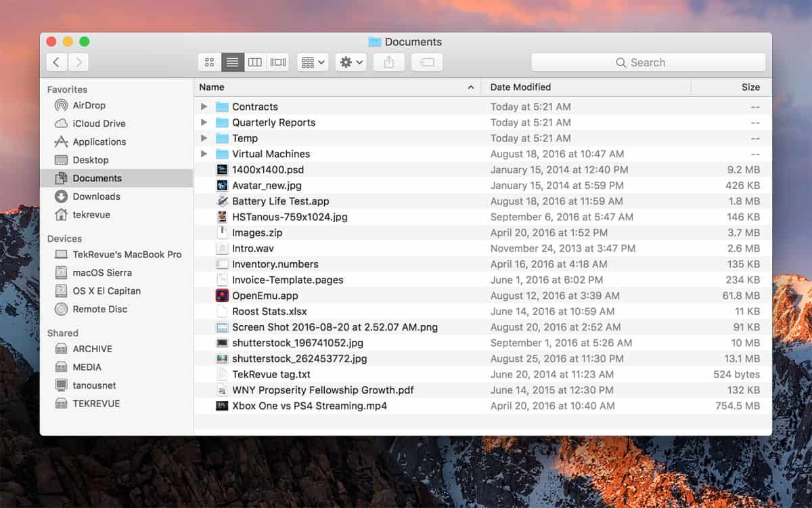The height and width of the screenshot is (508, 812).
Task: Sort by the Date Modified column
Action: [x=520, y=87]
